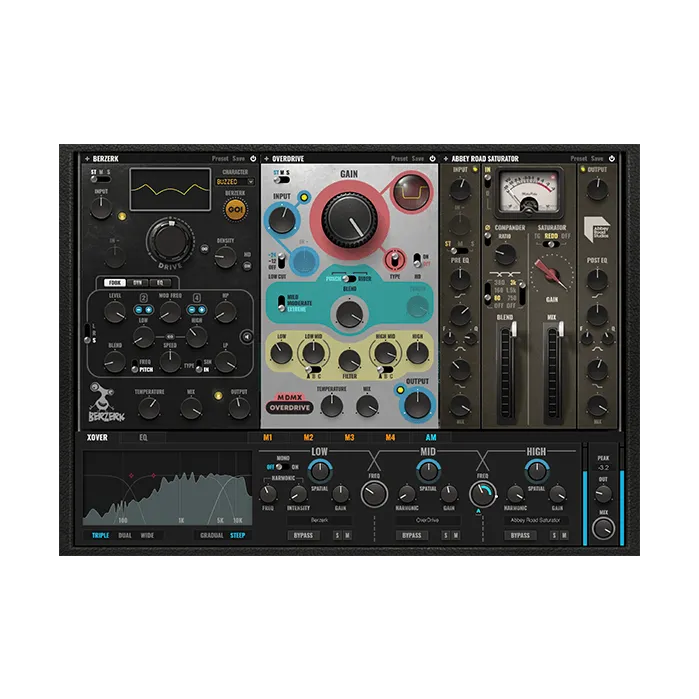Open High band plugin selector showing Abbey Road Saturator
699x699 pixels.
coord(535,520)
